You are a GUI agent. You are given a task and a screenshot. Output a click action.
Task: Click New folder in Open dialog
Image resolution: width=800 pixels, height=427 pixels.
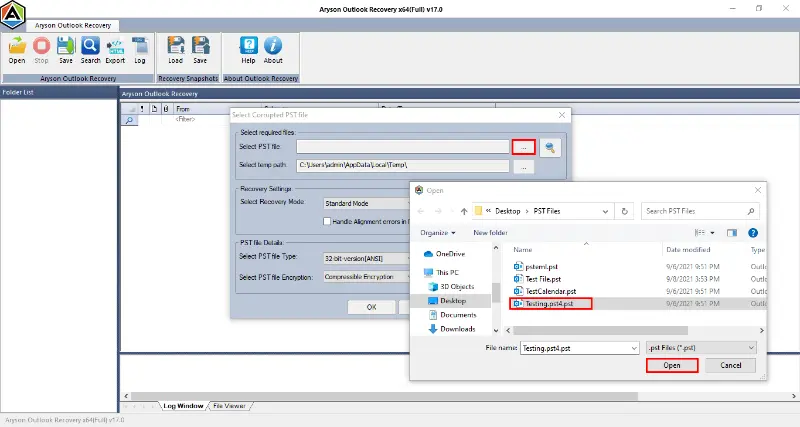click(490, 233)
